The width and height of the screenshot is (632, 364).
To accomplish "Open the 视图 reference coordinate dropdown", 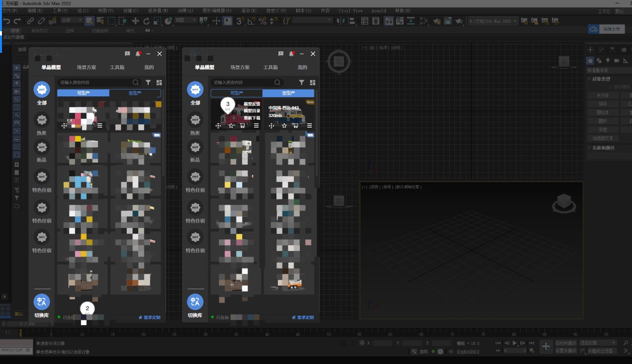I will tap(186, 20).
